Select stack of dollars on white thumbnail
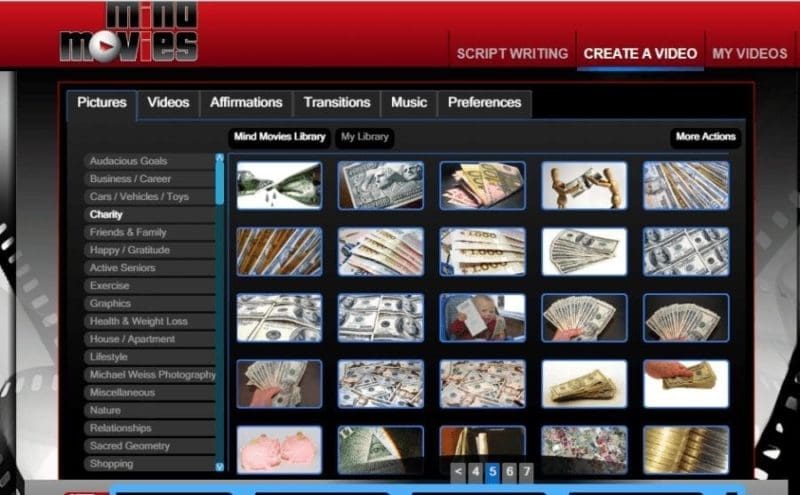Viewport: 800px width, 495px height. (584, 384)
